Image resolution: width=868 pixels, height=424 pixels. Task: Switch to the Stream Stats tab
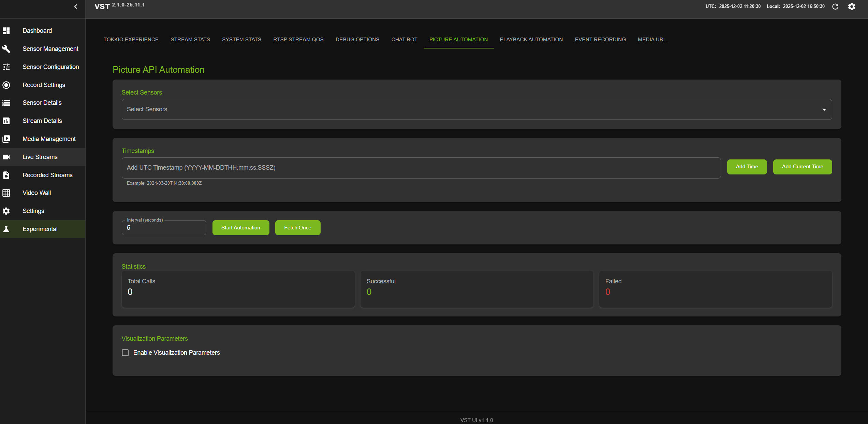coord(190,40)
